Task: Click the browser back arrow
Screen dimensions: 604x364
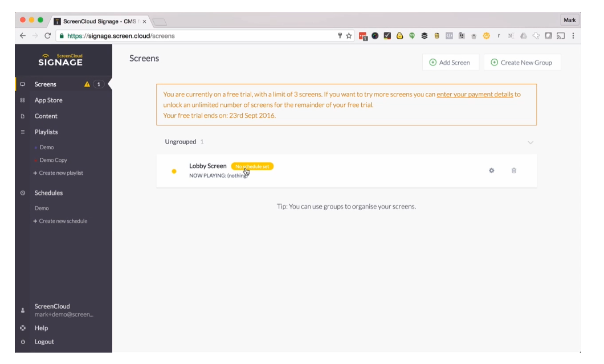Action: pyautogui.click(x=23, y=36)
